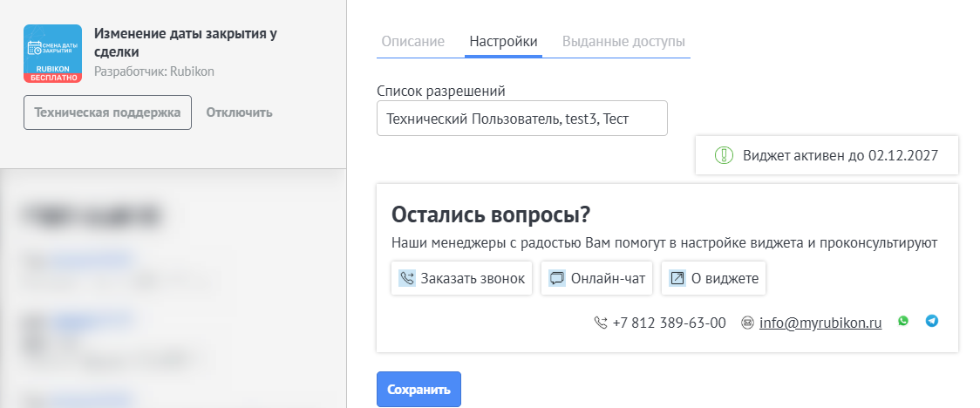Click the Виджет активен до 02.12.2027 text
Image resolution: width=980 pixels, height=408 pixels.
point(840,155)
